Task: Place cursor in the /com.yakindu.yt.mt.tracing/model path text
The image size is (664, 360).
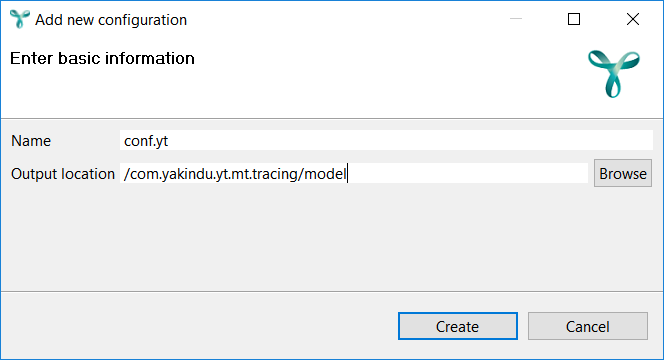Action: coord(235,174)
